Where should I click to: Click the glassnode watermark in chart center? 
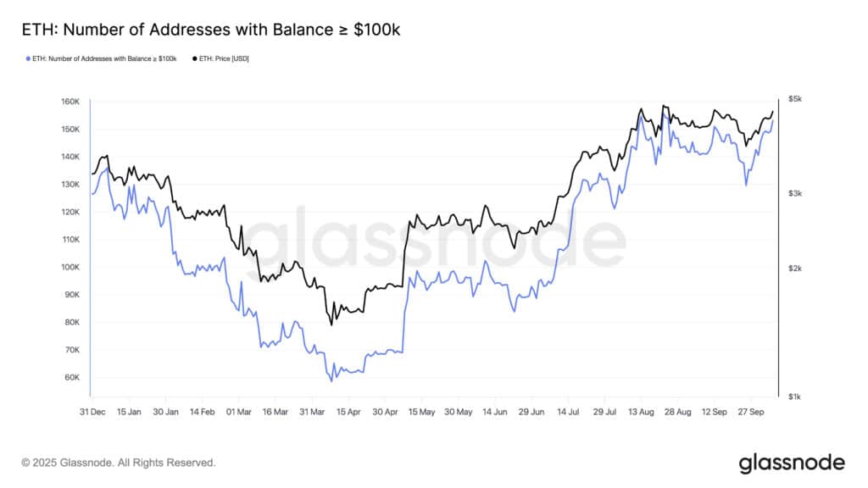(x=434, y=244)
